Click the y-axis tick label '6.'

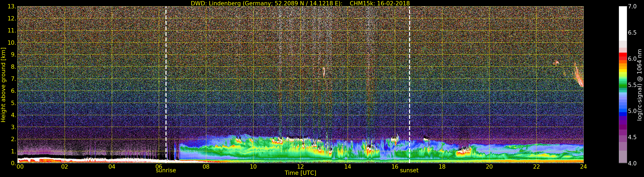coord(13,91)
